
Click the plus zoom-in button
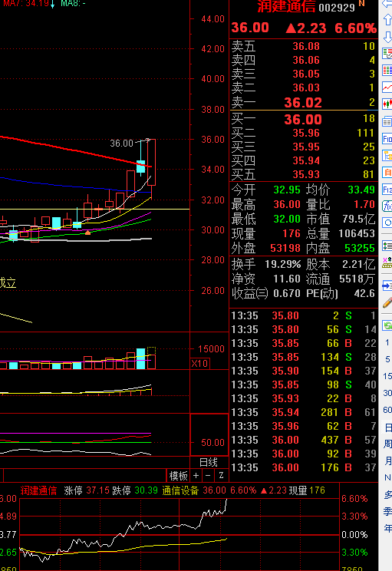coord(196,476)
